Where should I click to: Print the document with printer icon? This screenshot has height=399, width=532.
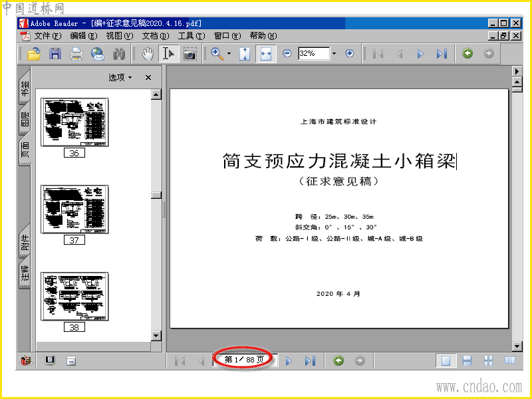tap(76, 54)
